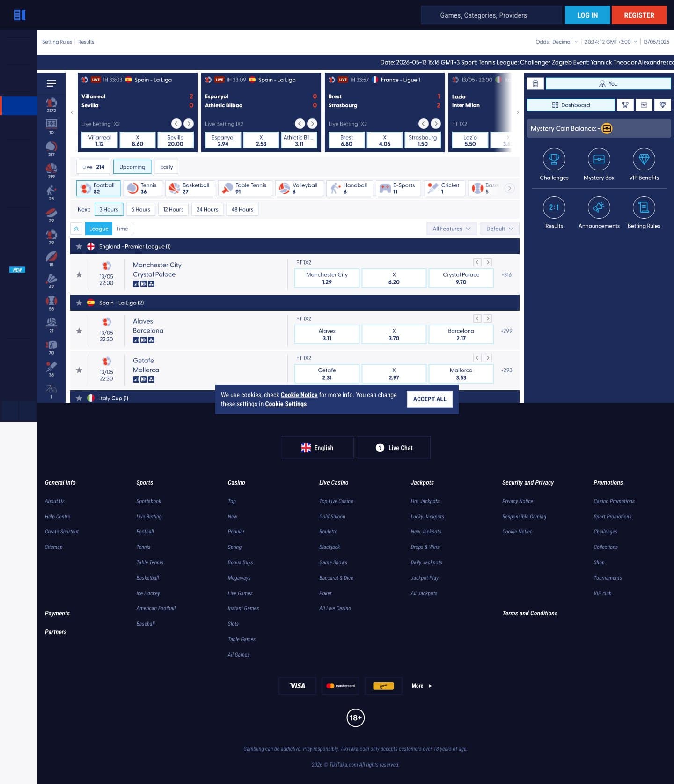Screen dimensions: 674x784
Task: Open the GMT +3:00 timezone dropdown
Action: click(610, 42)
